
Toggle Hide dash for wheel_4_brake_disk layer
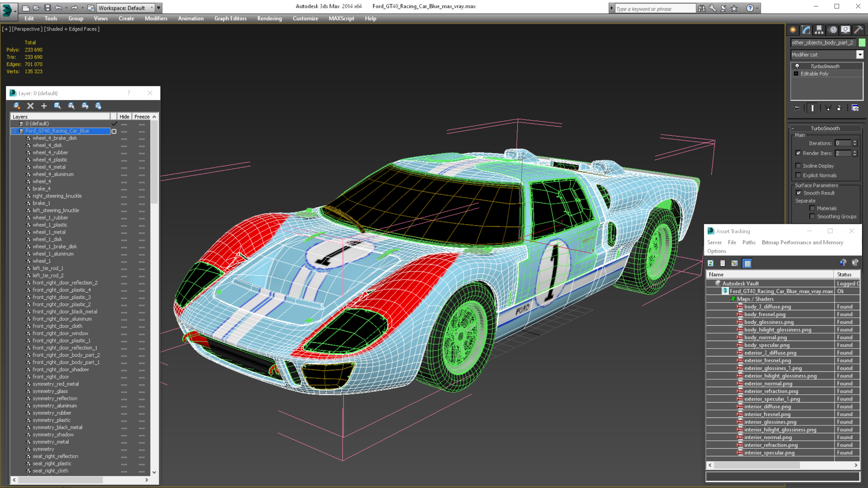click(x=124, y=139)
